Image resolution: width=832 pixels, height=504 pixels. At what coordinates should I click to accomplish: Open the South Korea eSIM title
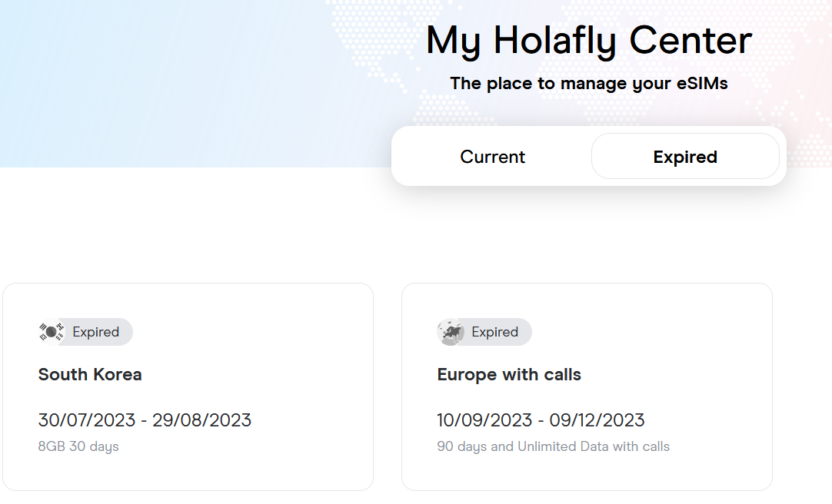(x=90, y=375)
